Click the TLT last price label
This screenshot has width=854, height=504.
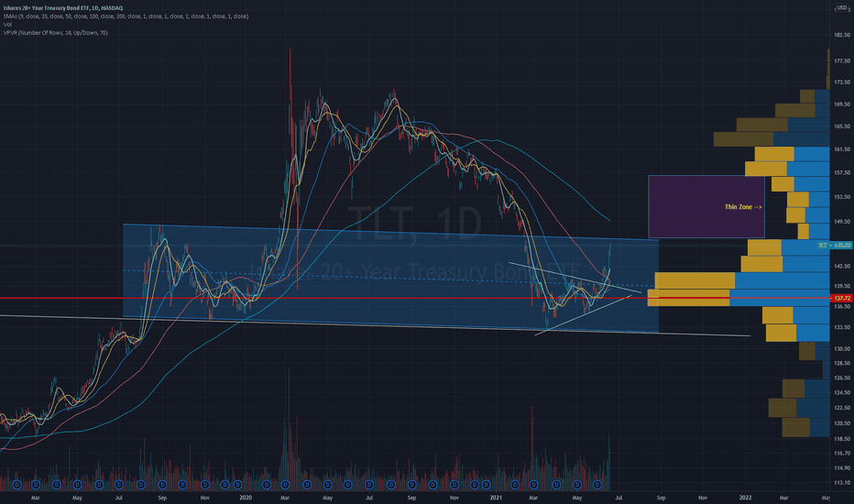(x=835, y=246)
